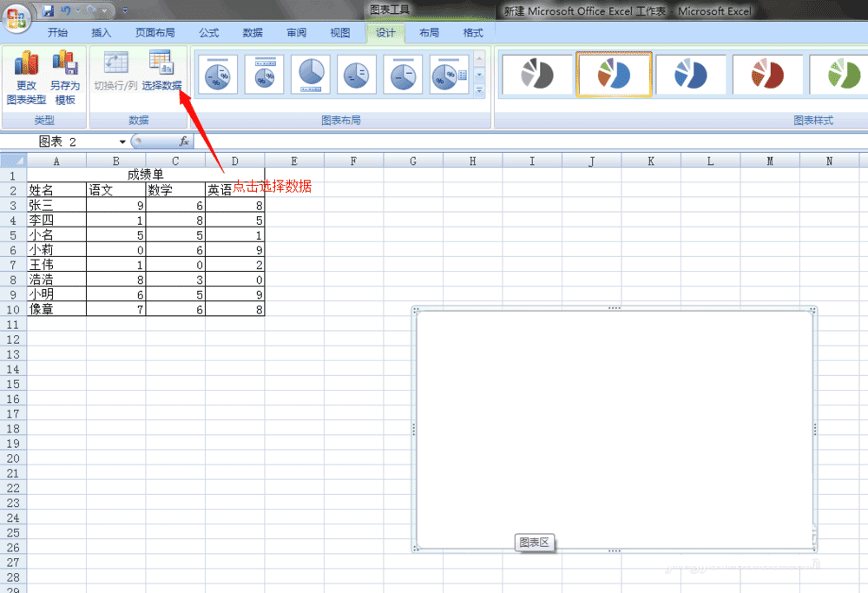Screen dimensions: 868x593
Task: Click the Redo icon in quick access toolbar
Action: [x=91, y=10]
